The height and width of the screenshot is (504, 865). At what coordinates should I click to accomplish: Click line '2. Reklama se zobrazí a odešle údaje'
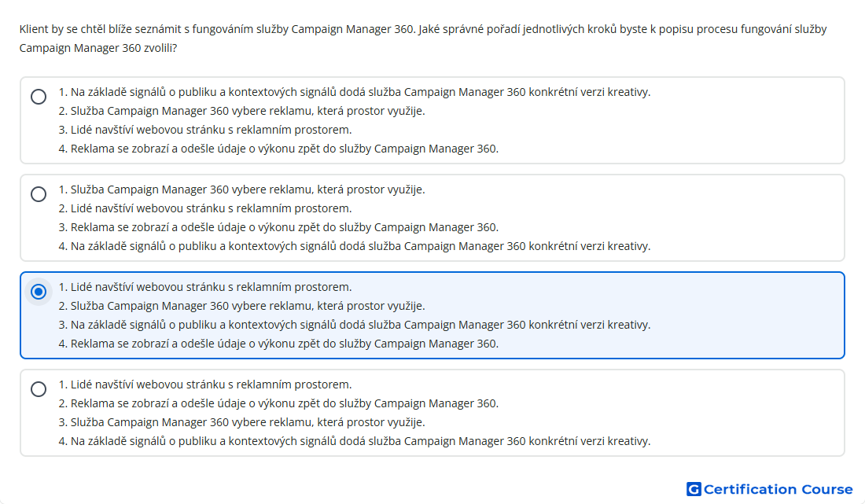coord(278,403)
